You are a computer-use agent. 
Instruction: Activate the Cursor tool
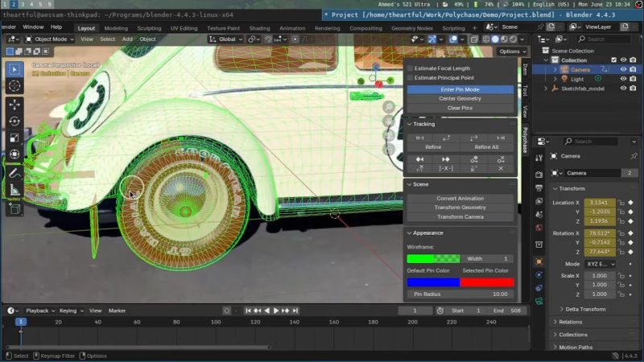coord(14,86)
